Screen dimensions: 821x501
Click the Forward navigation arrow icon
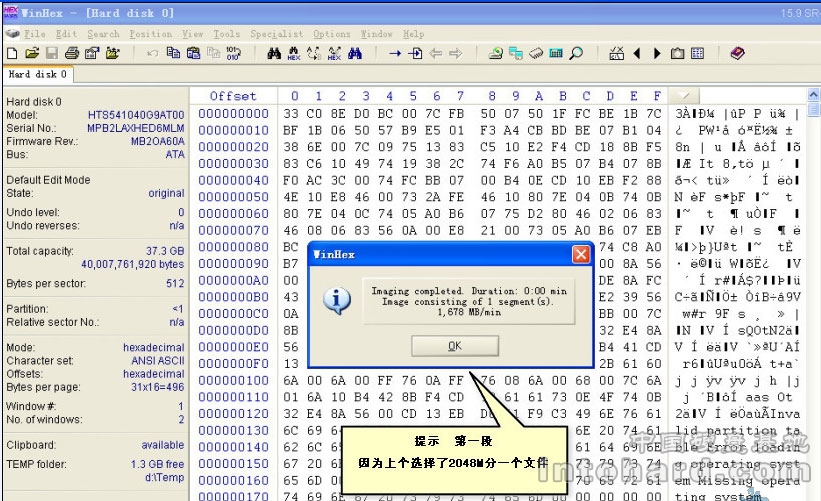click(x=456, y=53)
